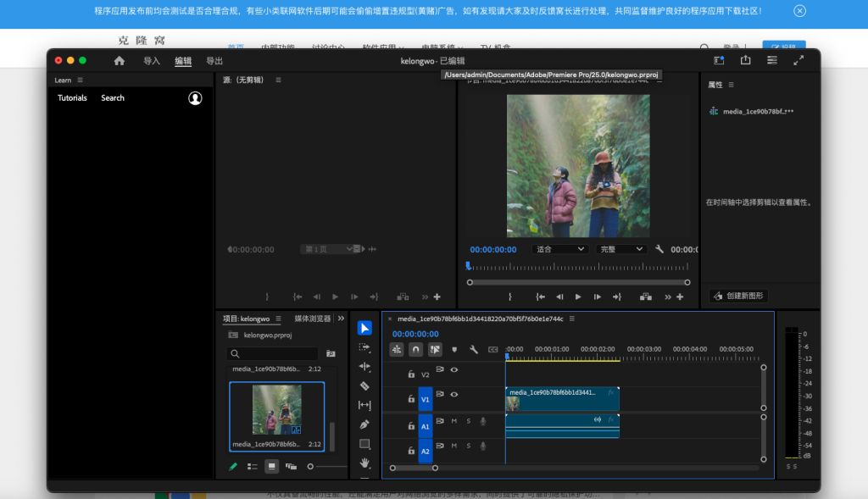Click 创建新图形 button
This screenshot has width=868, height=499.
738,296
